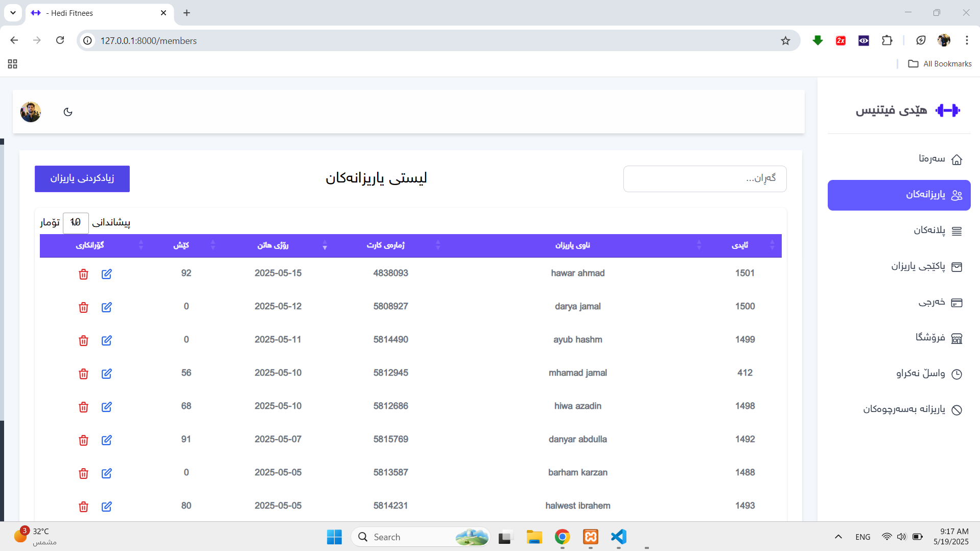Edit the darya jamal member record
980x551 pixels.
point(106,307)
